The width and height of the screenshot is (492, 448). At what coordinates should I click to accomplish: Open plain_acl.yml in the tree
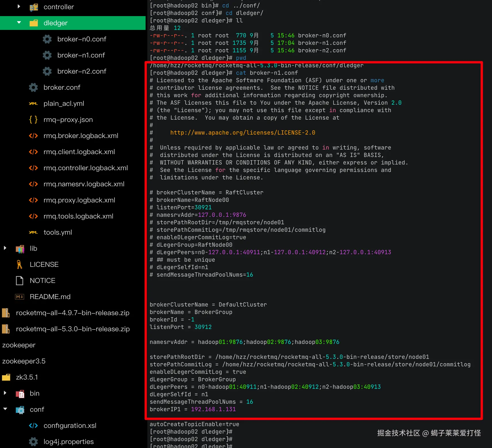[x=64, y=104]
